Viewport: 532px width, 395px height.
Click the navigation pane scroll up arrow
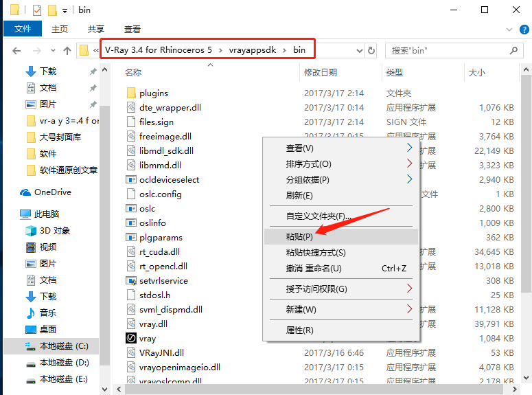pyautogui.click(x=105, y=69)
